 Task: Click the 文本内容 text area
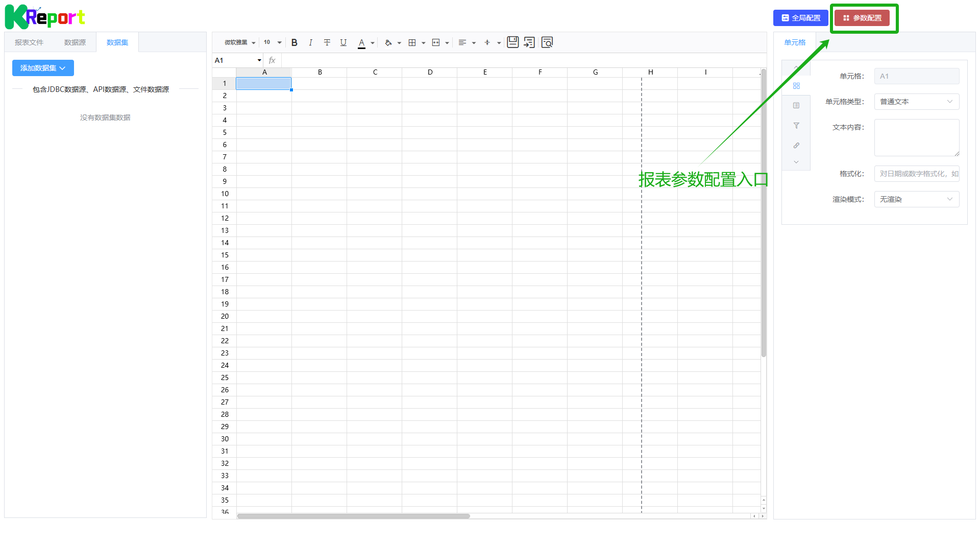(x=917, y=137)
